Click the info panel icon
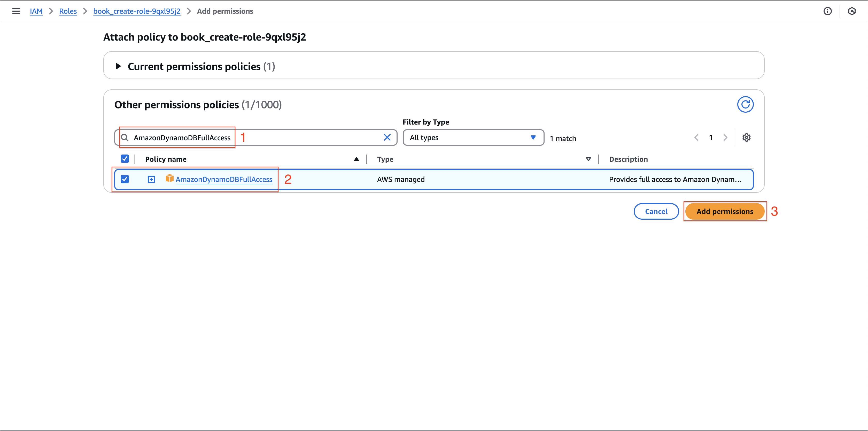The width and height of the screenshot is (868, 431). click(827, 11)
